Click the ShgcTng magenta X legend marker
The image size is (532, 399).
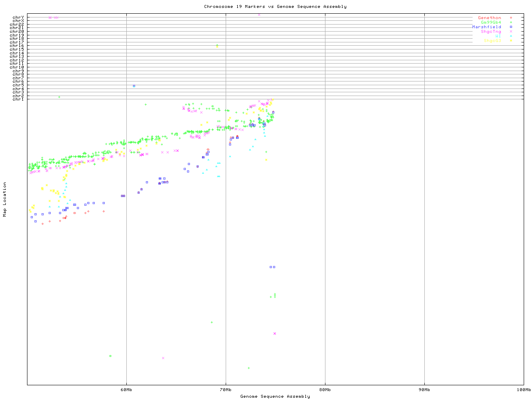[511, 32]
